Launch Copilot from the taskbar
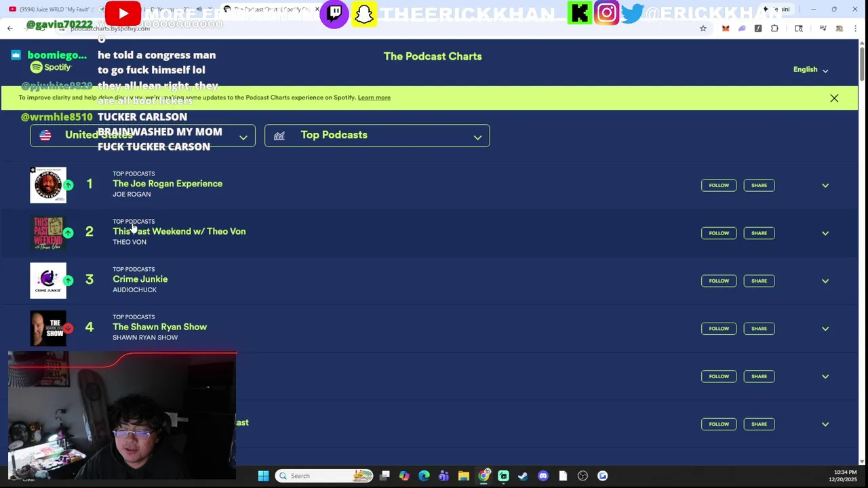The width and height of the screenshot is (868, 488). [404, 476]
